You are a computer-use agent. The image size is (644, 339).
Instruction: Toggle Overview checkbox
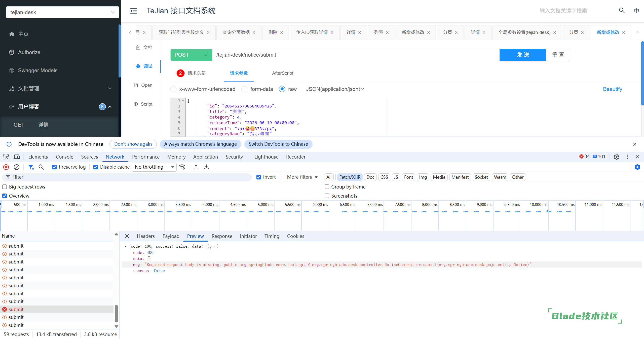pos(5,196)
